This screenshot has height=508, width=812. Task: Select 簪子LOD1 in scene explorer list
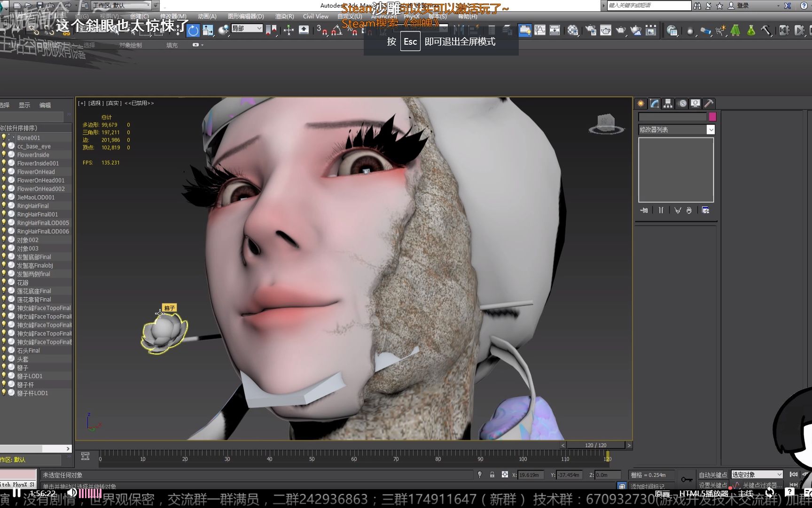[x=30, y=376]
